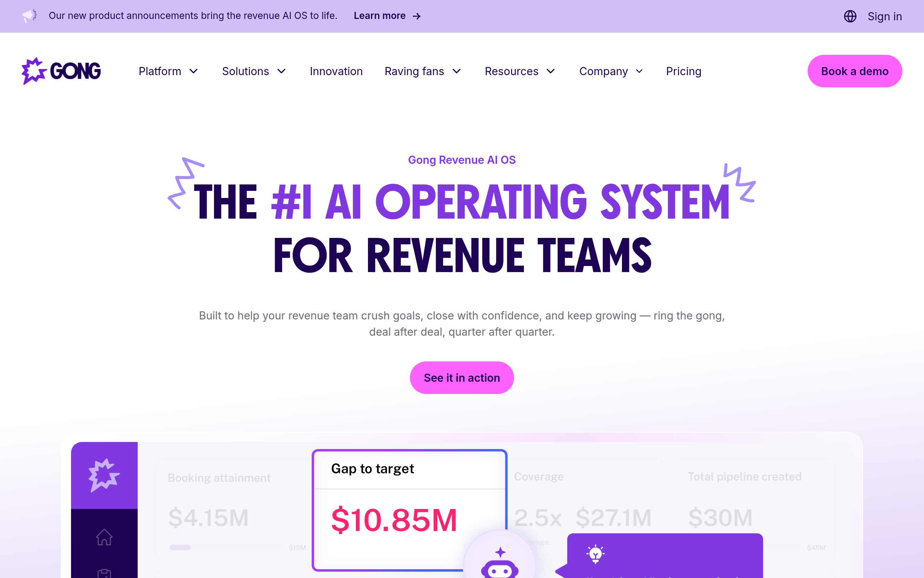Click the AI robot assistant icon
Screen dimensions: 924x578
point(500,566)
